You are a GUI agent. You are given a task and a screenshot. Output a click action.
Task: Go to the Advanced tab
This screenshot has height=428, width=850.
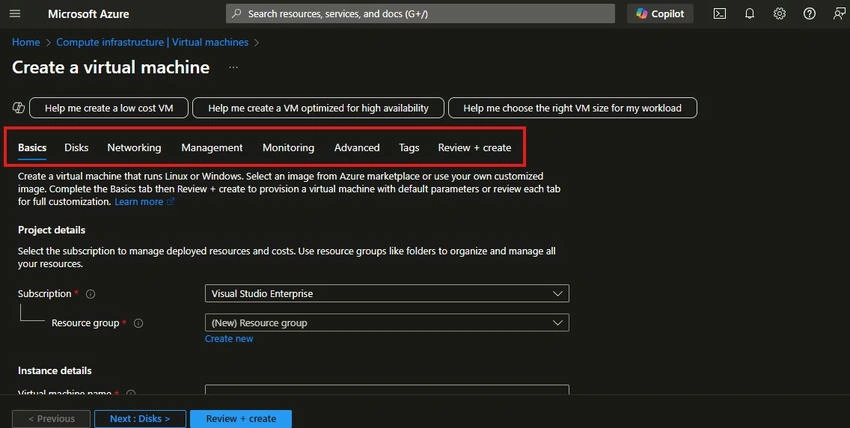[357, 147]
